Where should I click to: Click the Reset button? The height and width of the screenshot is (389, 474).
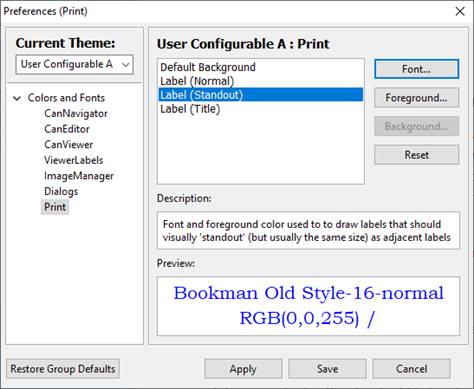416,155
